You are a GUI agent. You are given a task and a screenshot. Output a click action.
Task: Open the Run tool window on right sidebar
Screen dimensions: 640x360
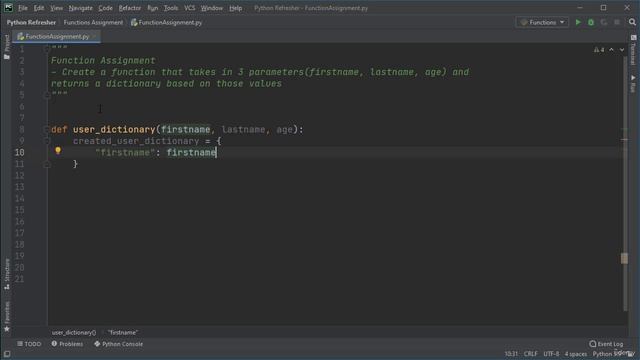633,83
